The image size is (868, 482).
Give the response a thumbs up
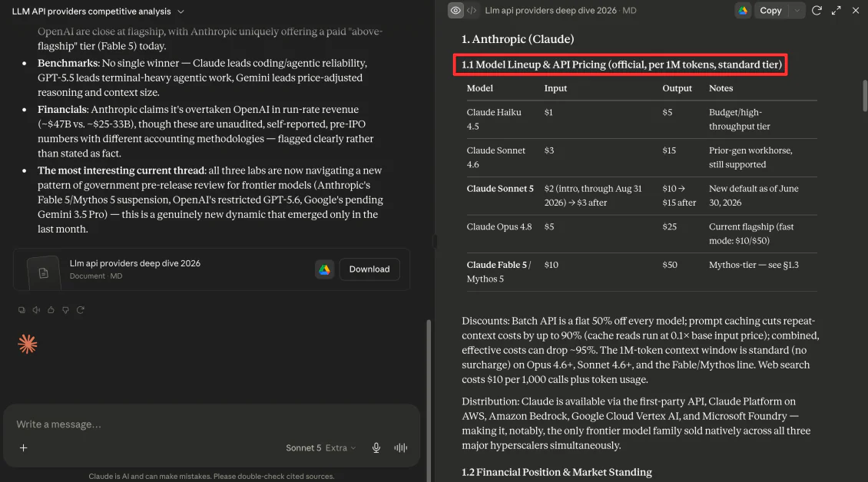(51, 310)
